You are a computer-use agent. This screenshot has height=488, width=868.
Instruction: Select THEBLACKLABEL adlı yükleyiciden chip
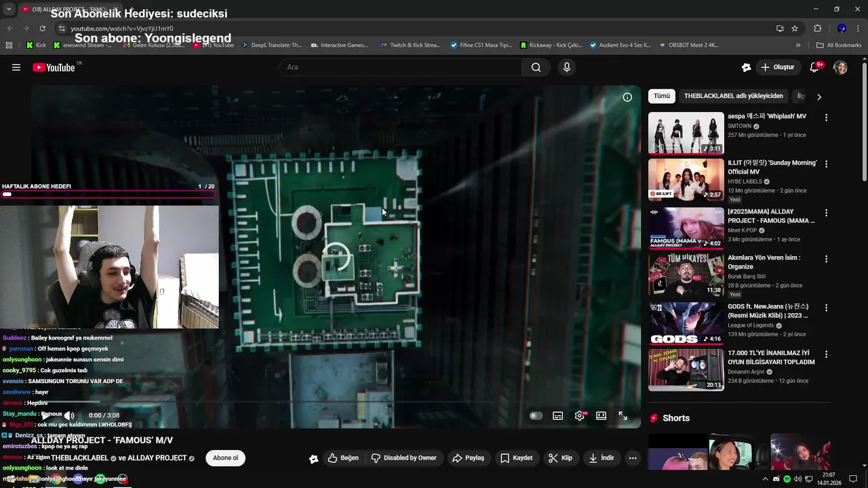click(x=733, y=96)
